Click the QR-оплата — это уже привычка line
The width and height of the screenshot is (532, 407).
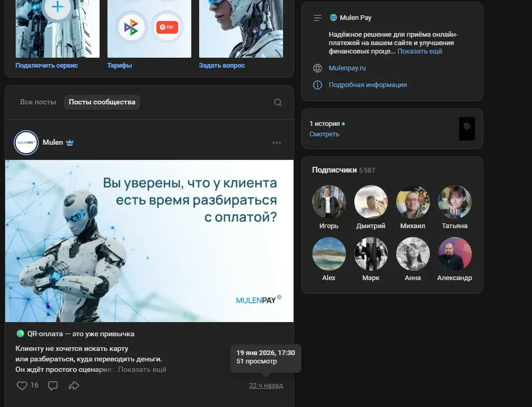[81, 334]
